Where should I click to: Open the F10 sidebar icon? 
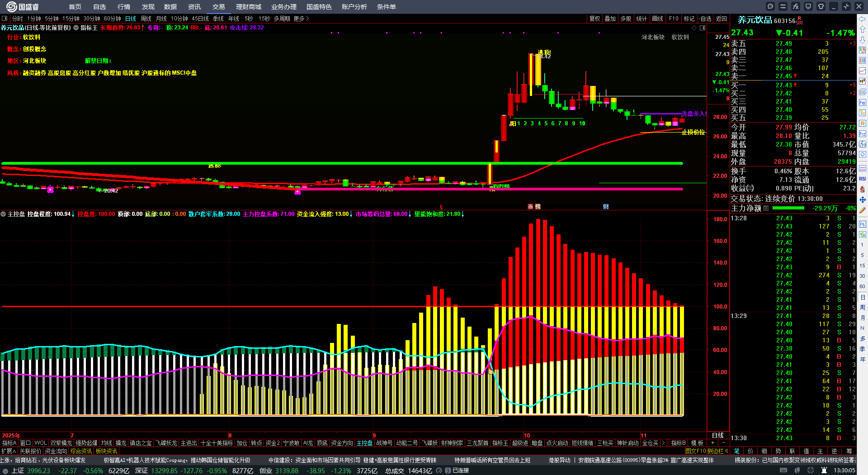tap(863, 103)
